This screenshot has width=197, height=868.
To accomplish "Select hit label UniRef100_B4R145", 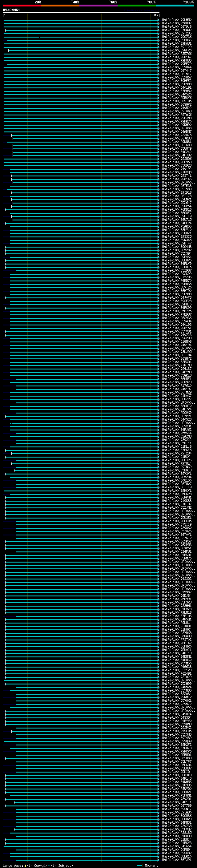I will pos(177,779).
